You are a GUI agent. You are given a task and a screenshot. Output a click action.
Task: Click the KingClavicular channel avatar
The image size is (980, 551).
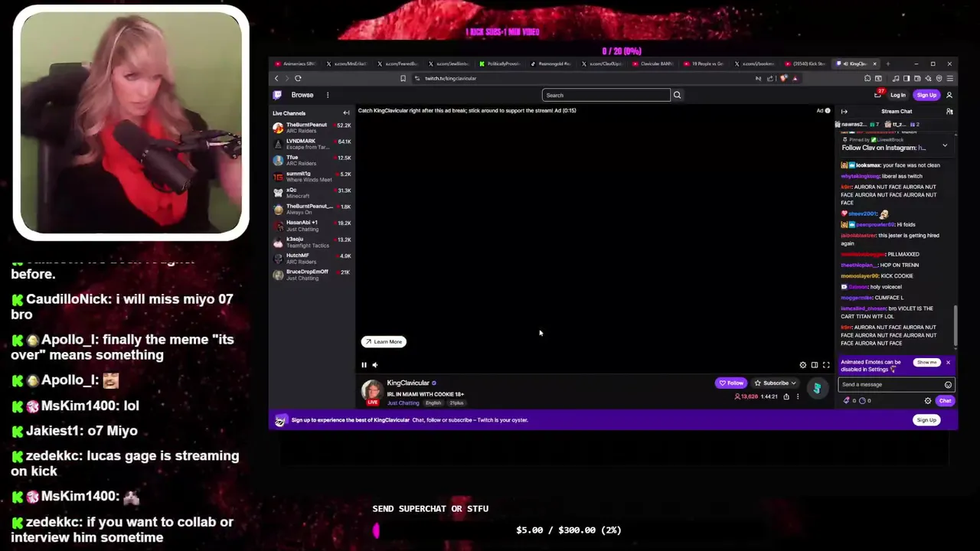click(x=372, y=391)
